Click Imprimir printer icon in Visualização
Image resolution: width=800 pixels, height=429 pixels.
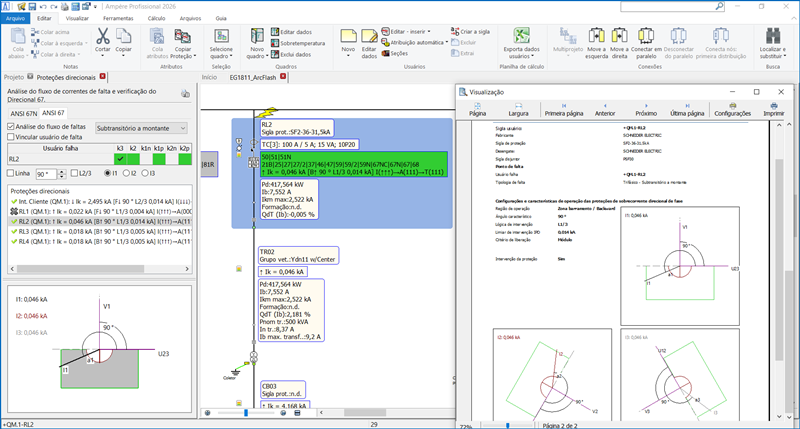[x=774, y=105]
